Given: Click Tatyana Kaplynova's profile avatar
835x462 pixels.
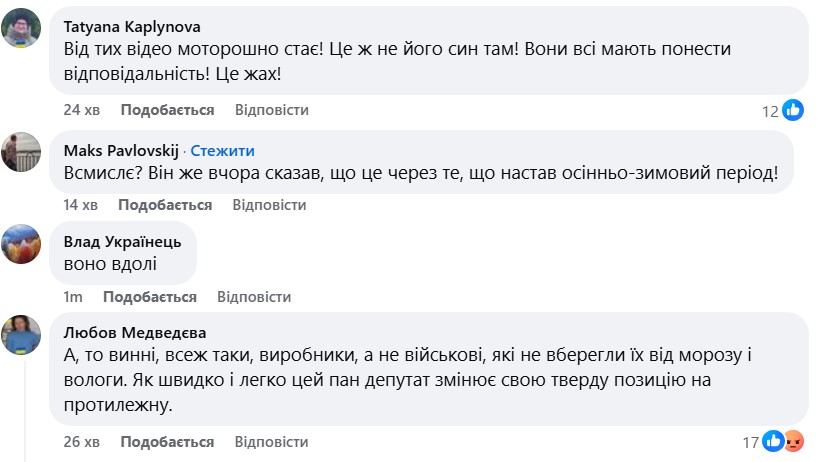Looking at the screenshot, I should [22, 28].
